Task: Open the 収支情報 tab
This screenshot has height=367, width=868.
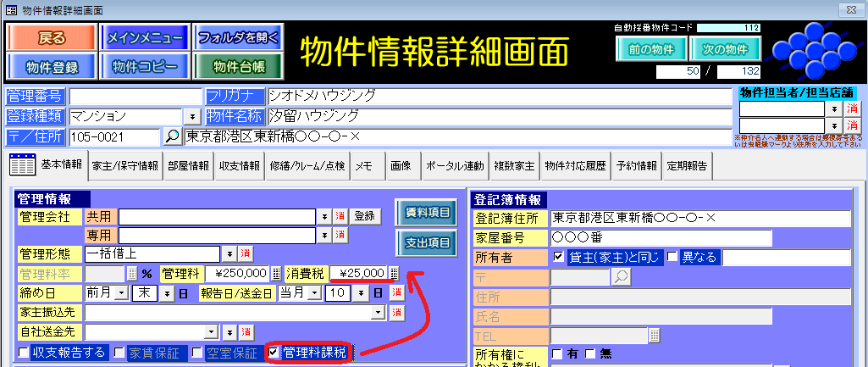Action: [x=240, y=166]
